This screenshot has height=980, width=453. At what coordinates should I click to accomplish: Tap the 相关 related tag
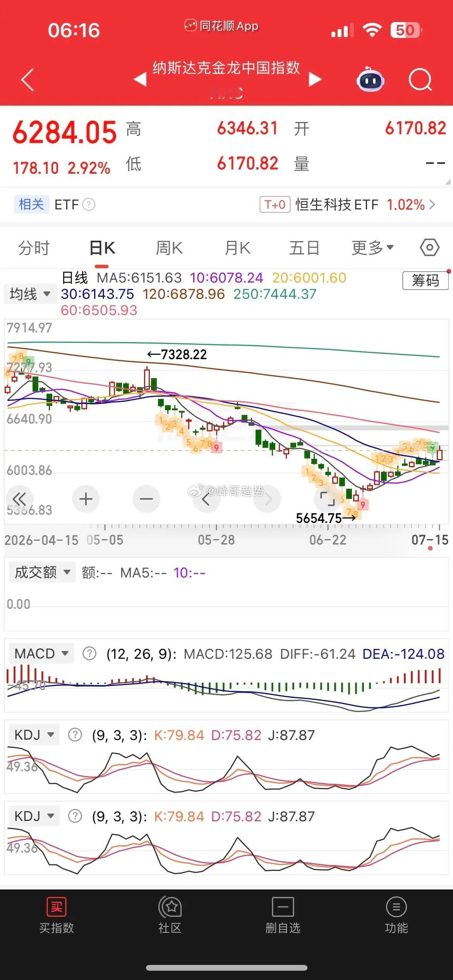(31, 204)
